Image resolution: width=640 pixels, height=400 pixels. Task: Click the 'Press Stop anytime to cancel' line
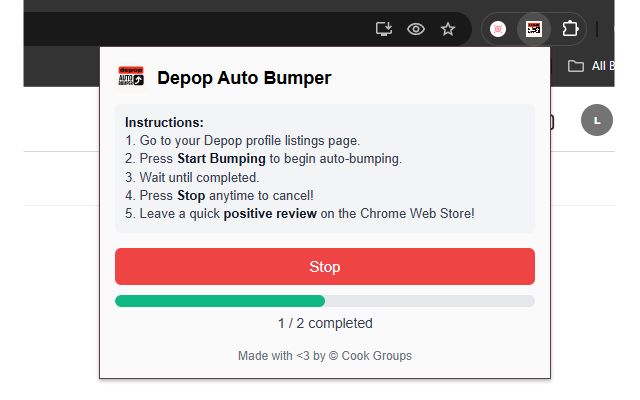[x=219, y=196]
